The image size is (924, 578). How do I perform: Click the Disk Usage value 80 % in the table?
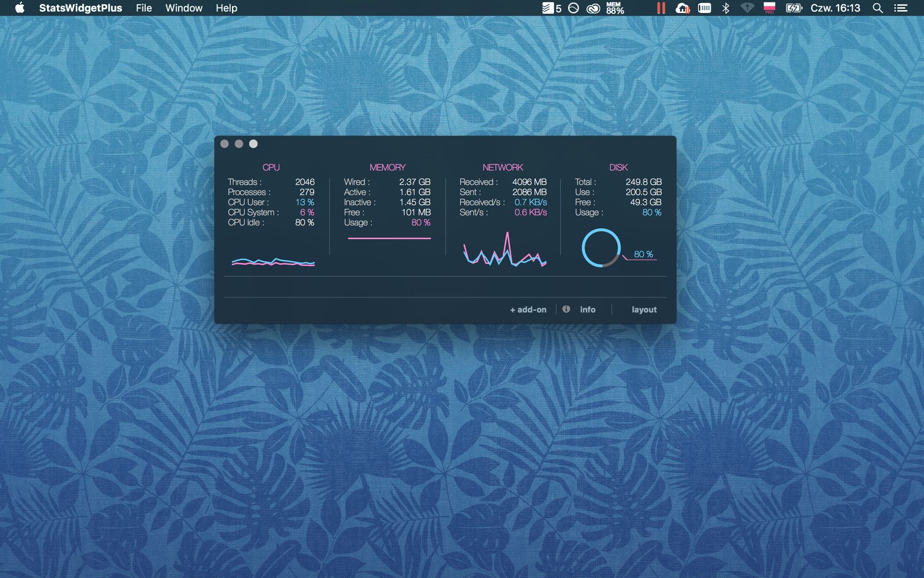pos(652,212)
